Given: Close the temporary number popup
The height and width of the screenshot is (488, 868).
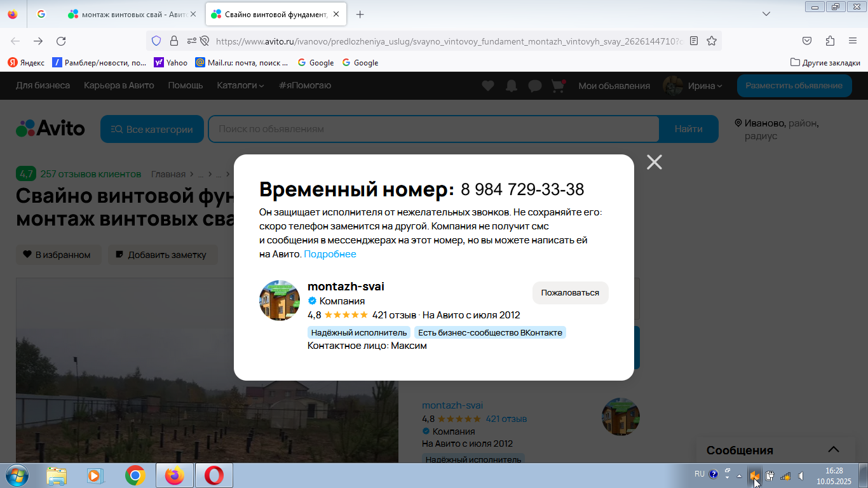Looking at the screenshot, I should (x=654, y=162).
